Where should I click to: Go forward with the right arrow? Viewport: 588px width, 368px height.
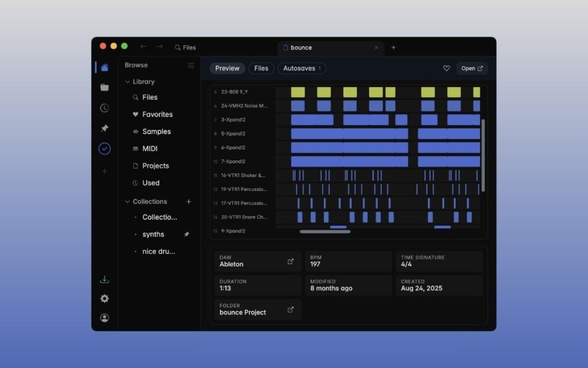(160, 47)
